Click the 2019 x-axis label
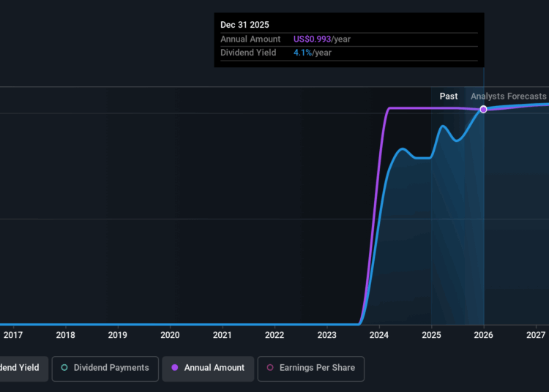The width and height of the screenshot is (549, 392). pos(118,335)
